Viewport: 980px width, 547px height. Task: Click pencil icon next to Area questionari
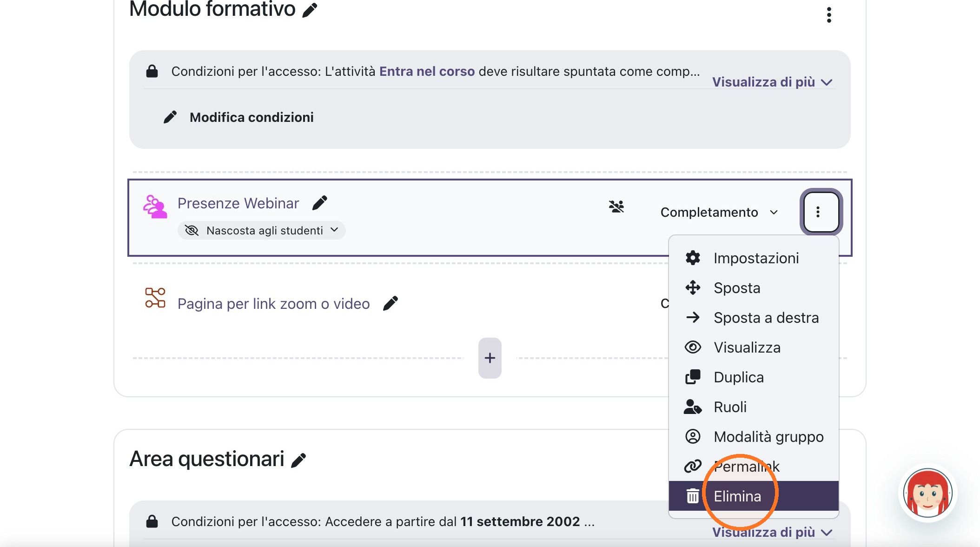coord(298,460)
